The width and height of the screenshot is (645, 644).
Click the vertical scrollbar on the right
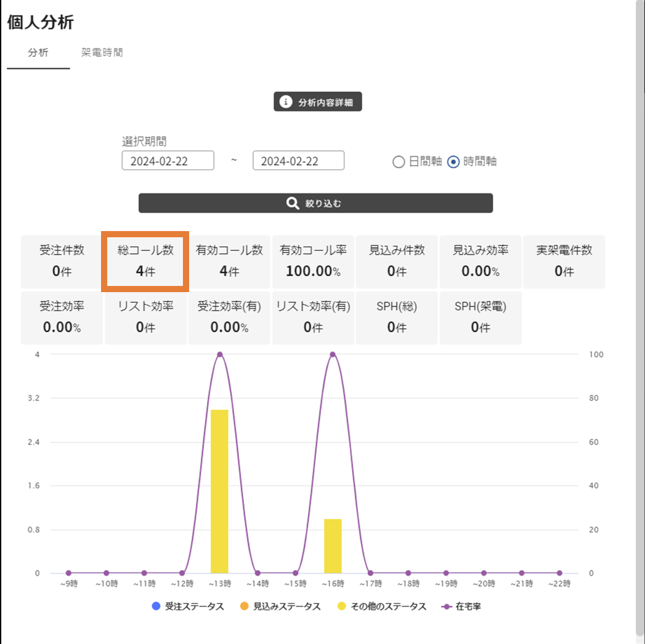pyautogui.click(x=640, y=308)
